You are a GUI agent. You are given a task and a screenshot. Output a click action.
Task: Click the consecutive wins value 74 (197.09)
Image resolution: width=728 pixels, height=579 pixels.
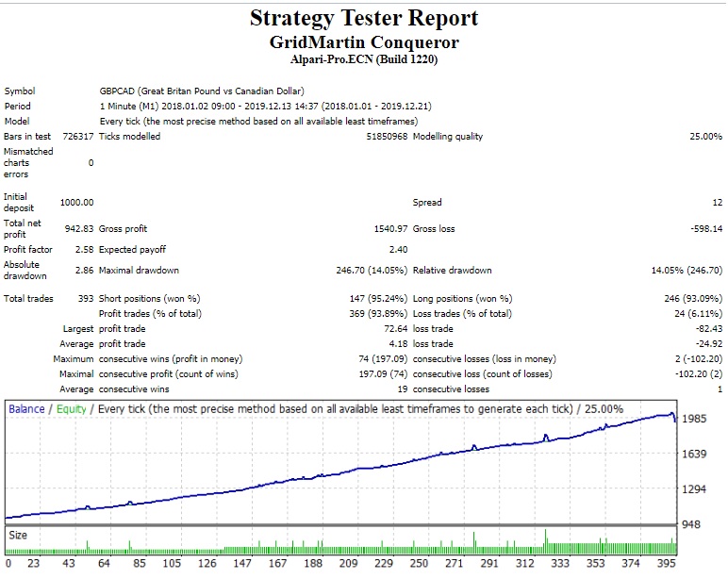(383, 359)
